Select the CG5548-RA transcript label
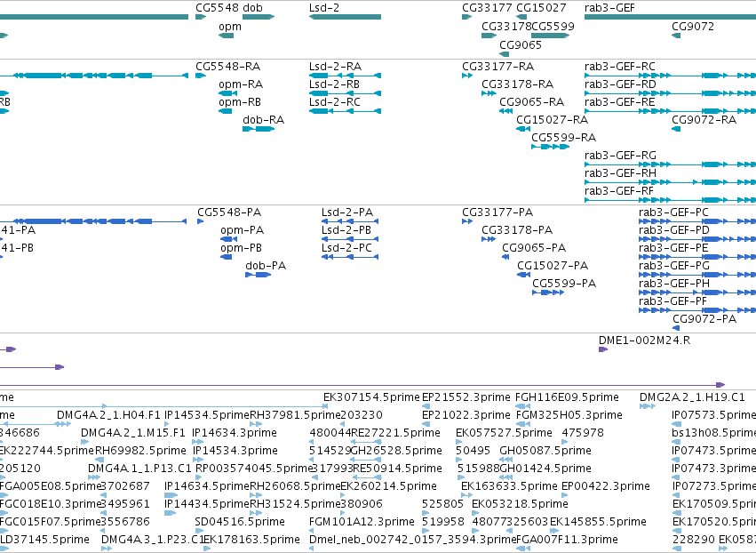Viewport: 756px width, 553px height. (228, 66)
